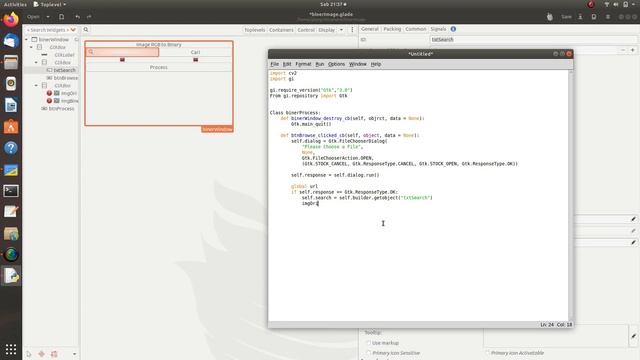Click the Cari button in design canvas
This screenshot has width=640, height=360.
click(196, 52)
